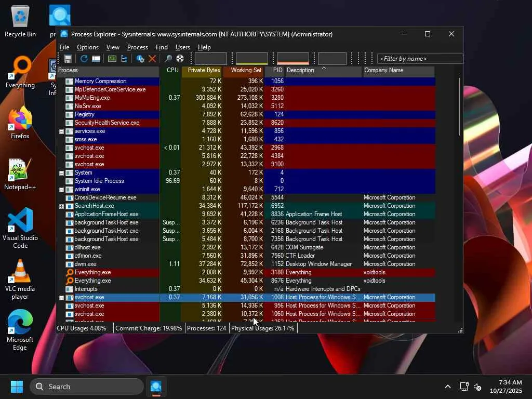Open the process Properties toolbar icon
The width and height of the screenshot is (532, 399).
click(x=140, y=59)
